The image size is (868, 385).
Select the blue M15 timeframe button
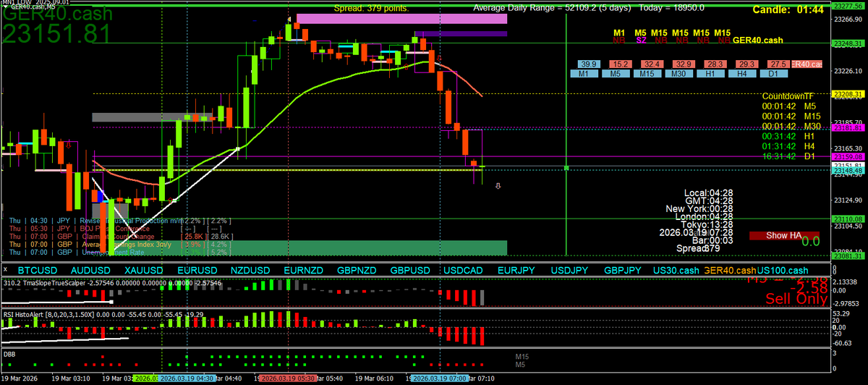(x=647, y=74)
